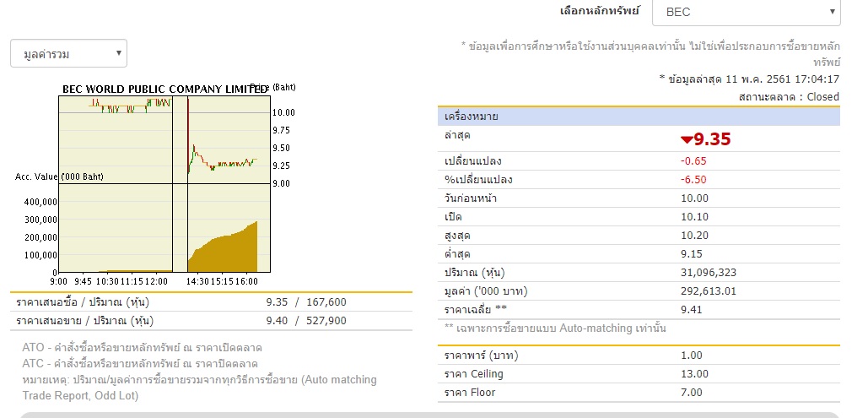
Task: Click the chart title BEC WORLD PUBLIC COMPANY LIMITED
Action: 165,90
